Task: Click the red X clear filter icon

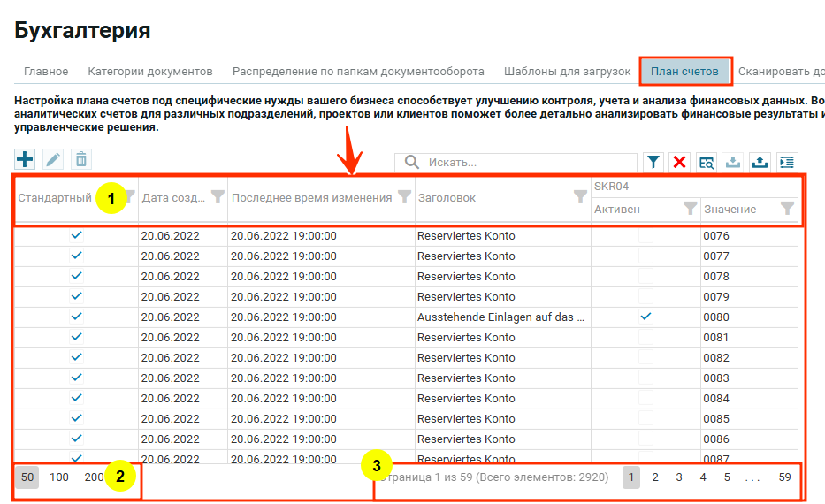Action: 679,162
